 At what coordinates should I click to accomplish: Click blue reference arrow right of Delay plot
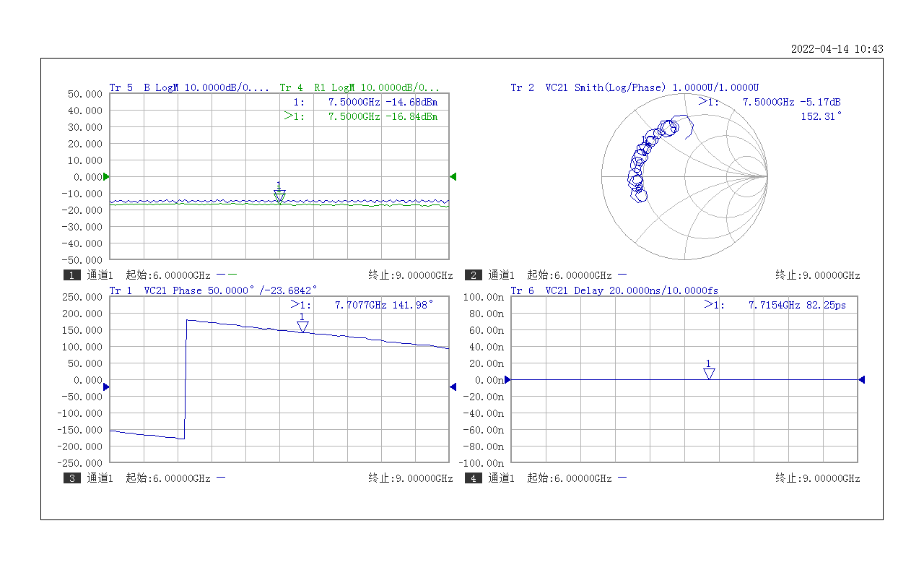[x=862, y=379]
